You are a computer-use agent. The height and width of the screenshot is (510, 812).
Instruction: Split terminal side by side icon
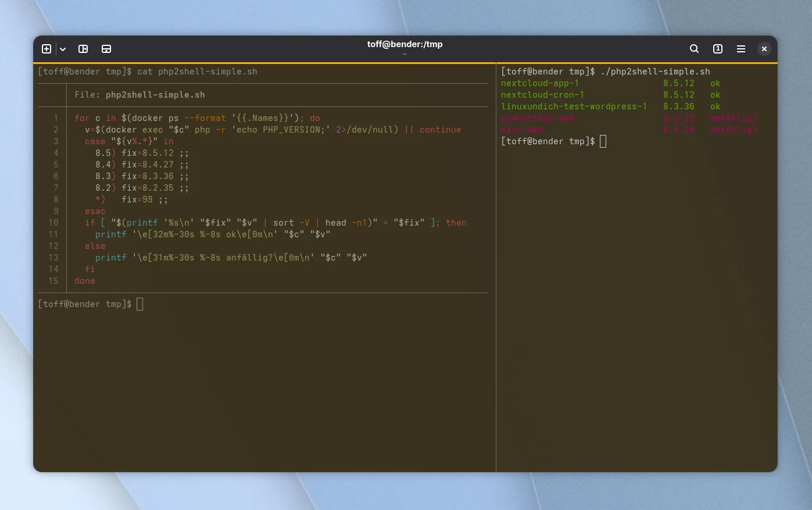click(x=83, y=49)
